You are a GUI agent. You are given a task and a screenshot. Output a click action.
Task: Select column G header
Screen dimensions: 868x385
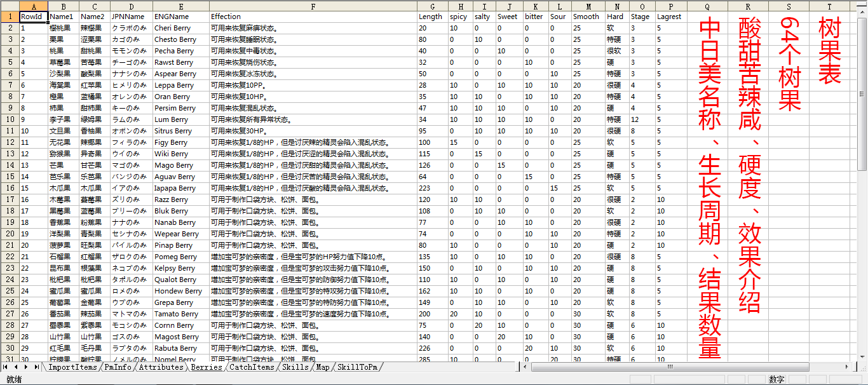pyautogui.click(x=432, y=6)
